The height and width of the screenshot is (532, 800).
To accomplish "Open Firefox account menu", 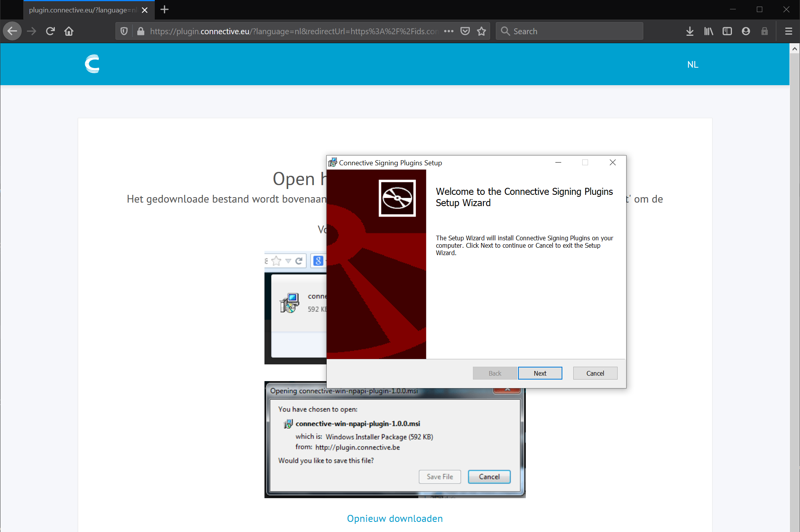I will coord(746,31).
